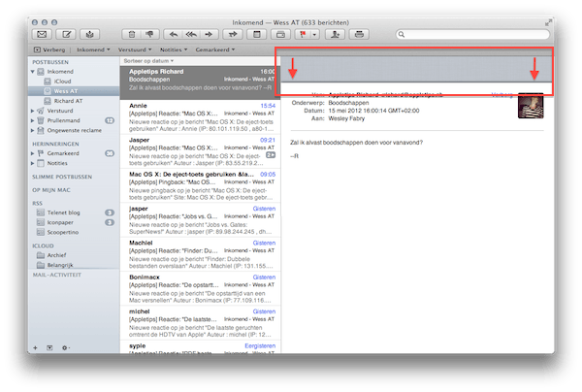Screen dimensions: 582x392
Task: Select the Appletips Richard Boodschappen message
Action: [x=200, y=82]
